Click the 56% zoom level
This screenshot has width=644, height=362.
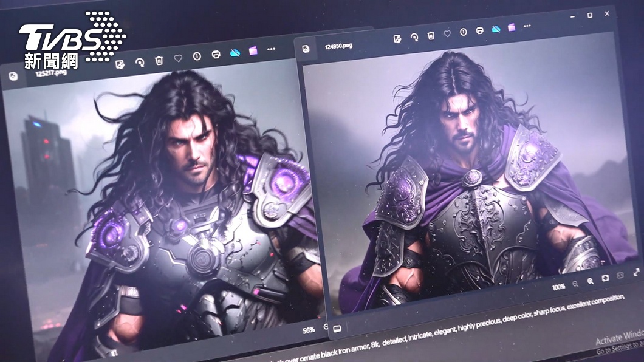point(309,330)
